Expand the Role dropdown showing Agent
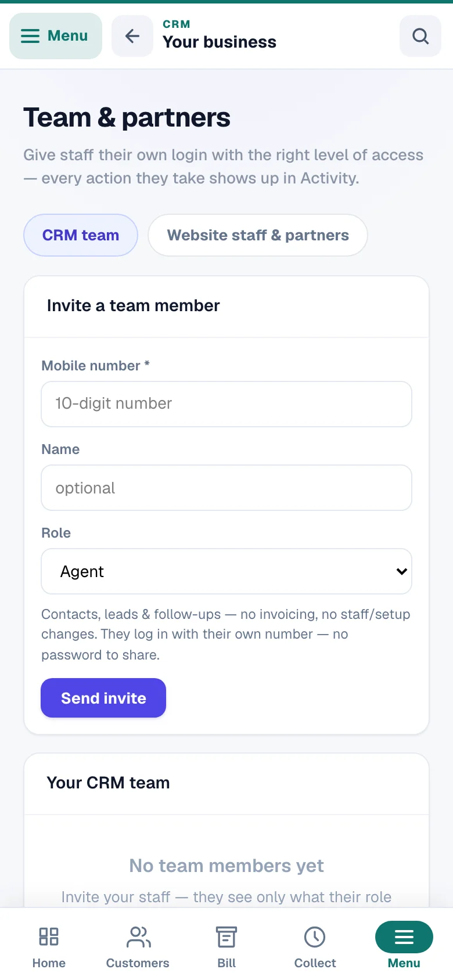453x980 pixels. coord(227,571)
